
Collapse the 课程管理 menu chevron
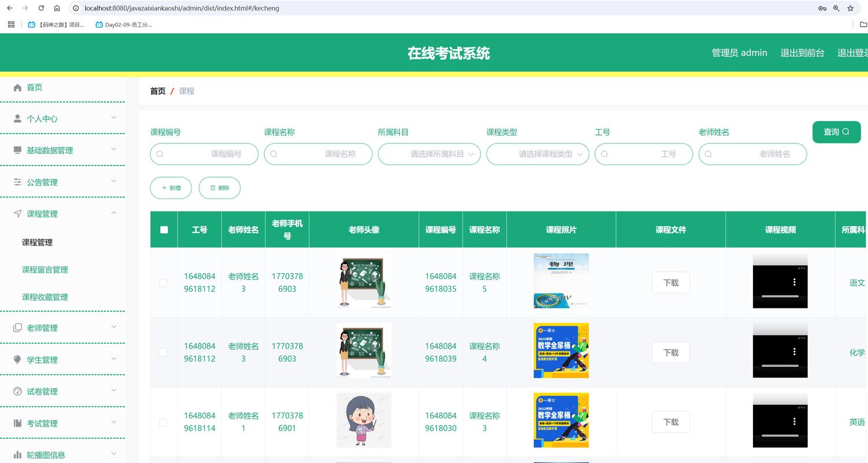click(x=114, y=213)
